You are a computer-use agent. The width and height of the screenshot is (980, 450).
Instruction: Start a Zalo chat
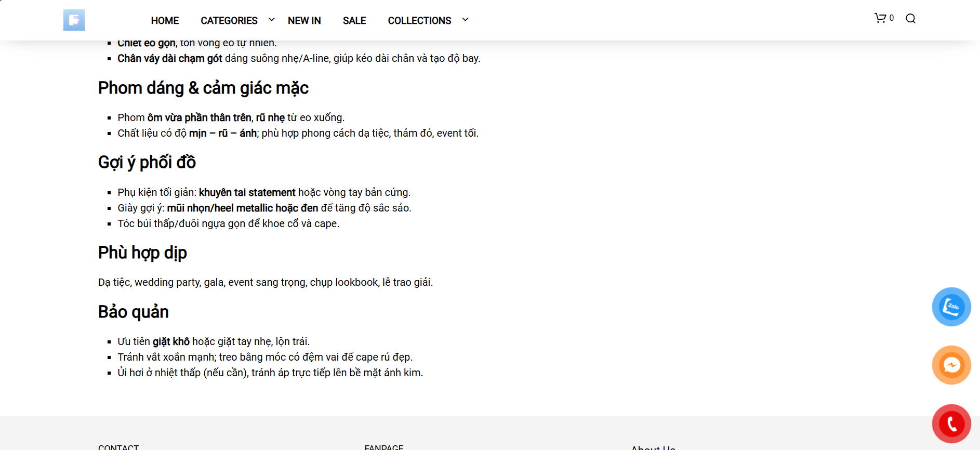[x=951, y=307]
